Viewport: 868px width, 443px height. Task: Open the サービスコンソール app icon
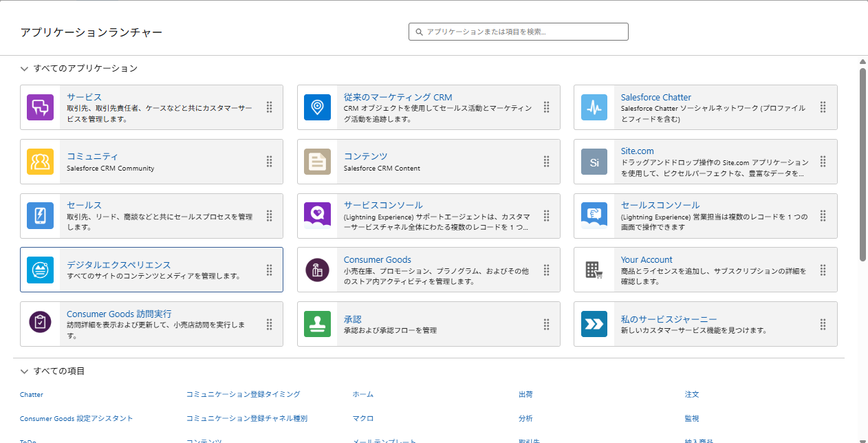(x=317, y=215)
